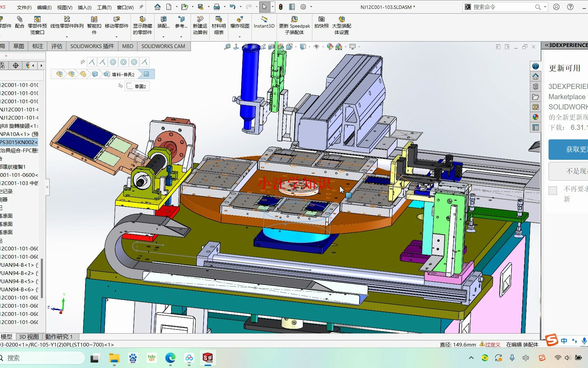Image resolution: width=588 pixels, height=368 pixels.
Task: Take a snapshot with 拍快照
Action: 322,22
